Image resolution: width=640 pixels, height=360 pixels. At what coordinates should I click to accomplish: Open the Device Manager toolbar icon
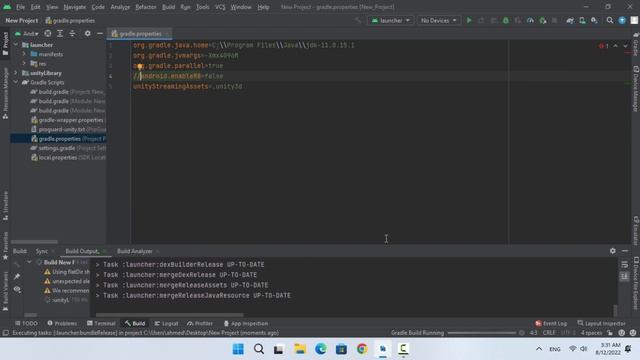point(582,20)
